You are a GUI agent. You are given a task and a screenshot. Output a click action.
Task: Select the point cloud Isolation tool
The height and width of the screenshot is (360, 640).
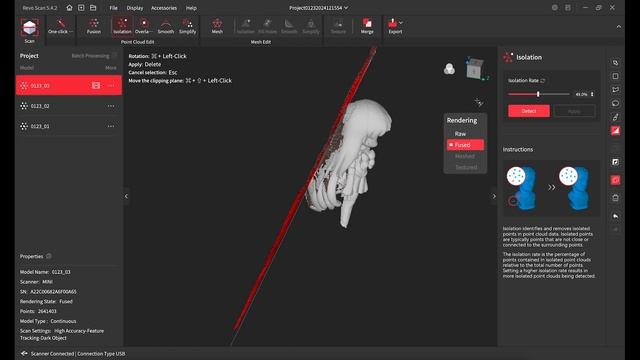(122, 27)
